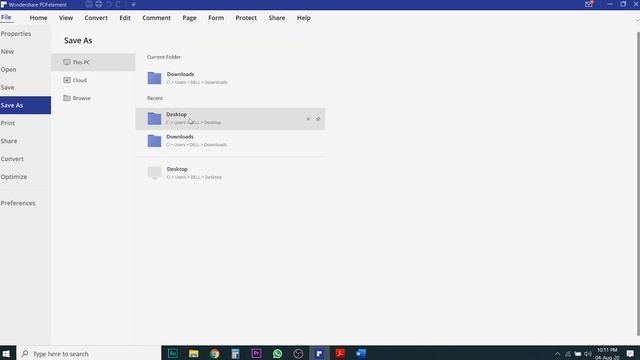Open Google Chrome from the taskbar
640x360 pixels.
tap(214, 353)
